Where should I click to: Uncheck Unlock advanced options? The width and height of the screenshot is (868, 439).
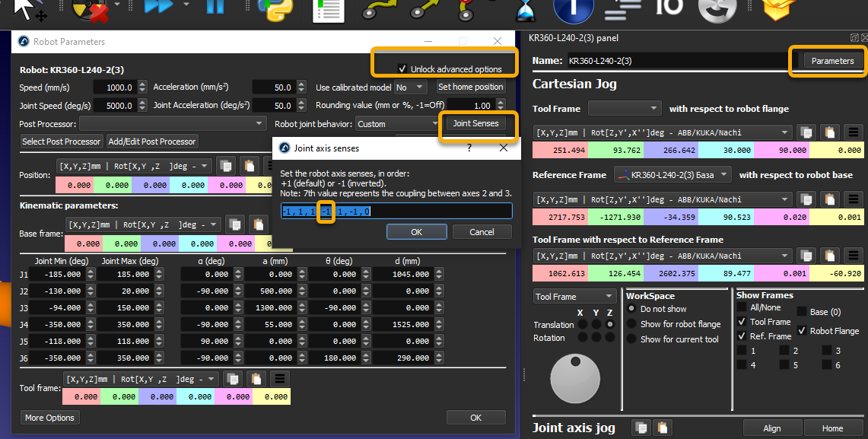(x=402, y=69)
